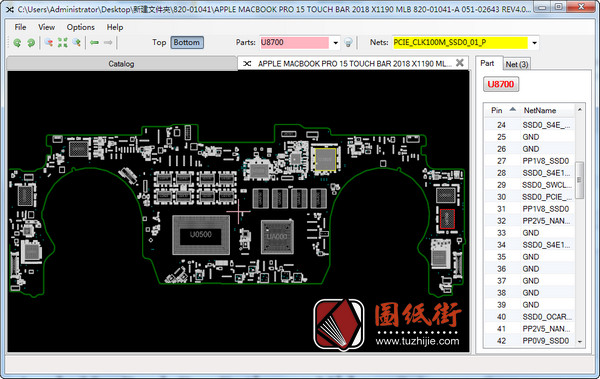This screenshot has width=600, height=379.
Task: Click the pin list scrollbar thumb
Action: click(579, 180)
